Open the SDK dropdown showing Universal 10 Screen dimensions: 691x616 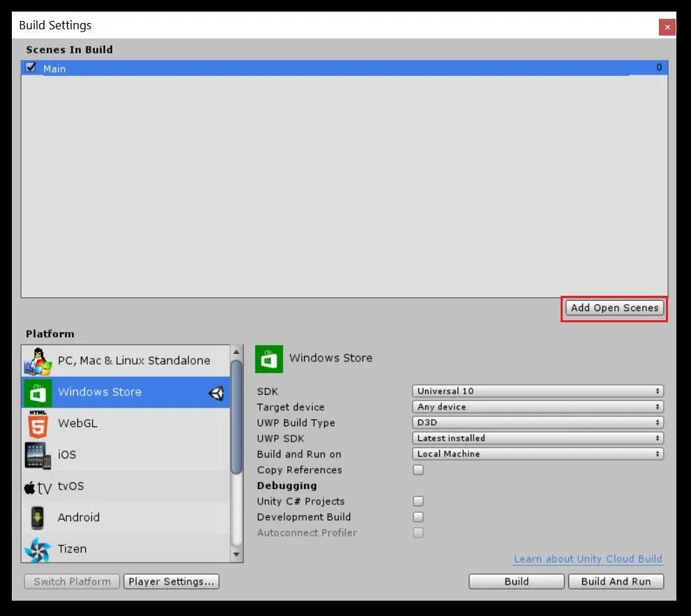click(x=538, y=391)
